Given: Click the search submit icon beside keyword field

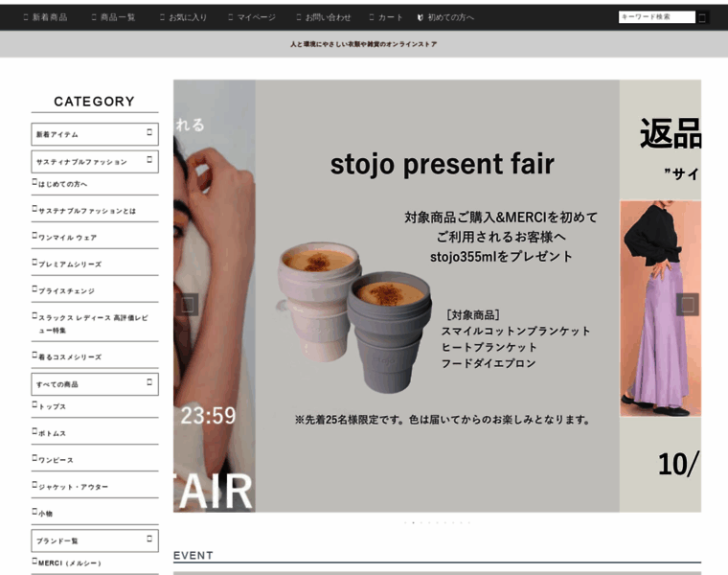Looking at the screenshot, I should [x=702, y=17].
